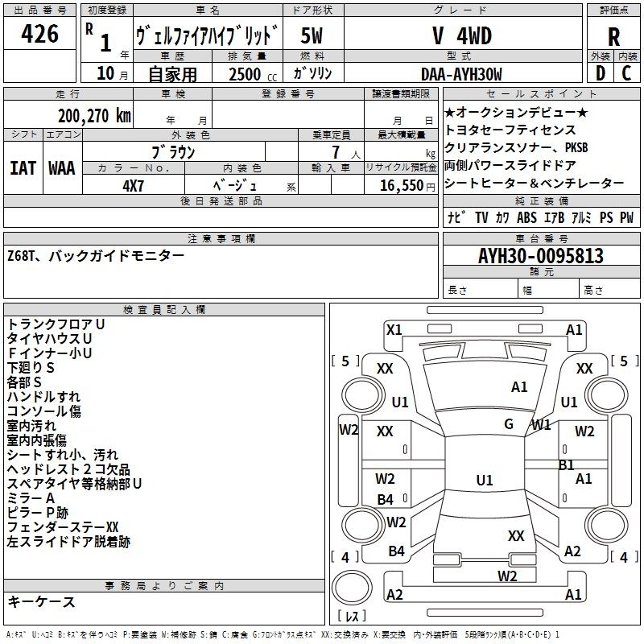Click the XX mark on rear hatch
The height and width of the screenshot is (644, 644).
click(x=516, y=536)
